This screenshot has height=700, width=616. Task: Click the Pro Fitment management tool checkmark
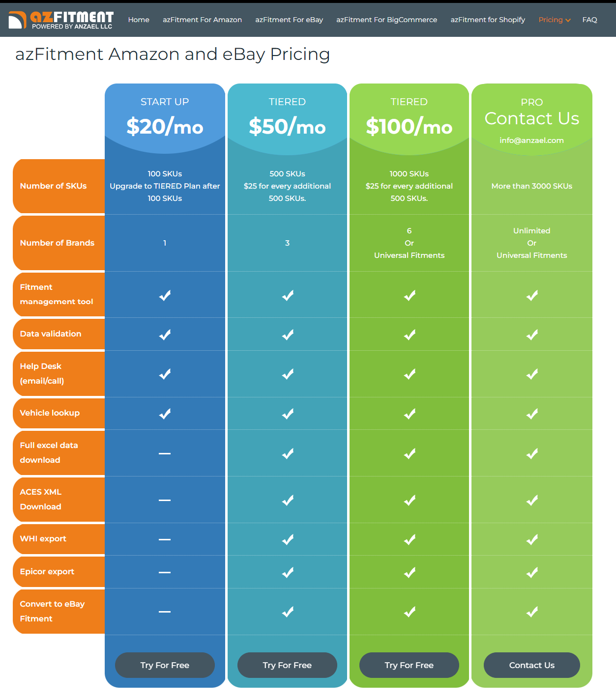[x=532, y=295]
